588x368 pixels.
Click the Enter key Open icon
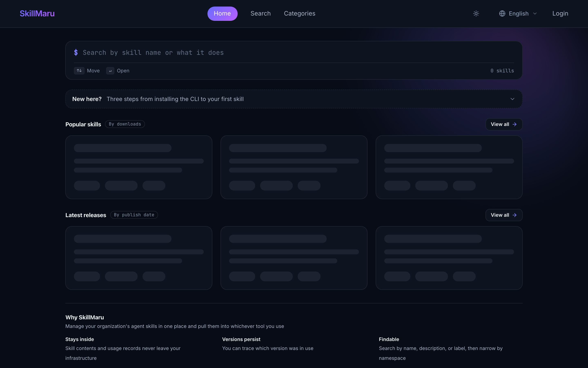(x=110, y=71)
